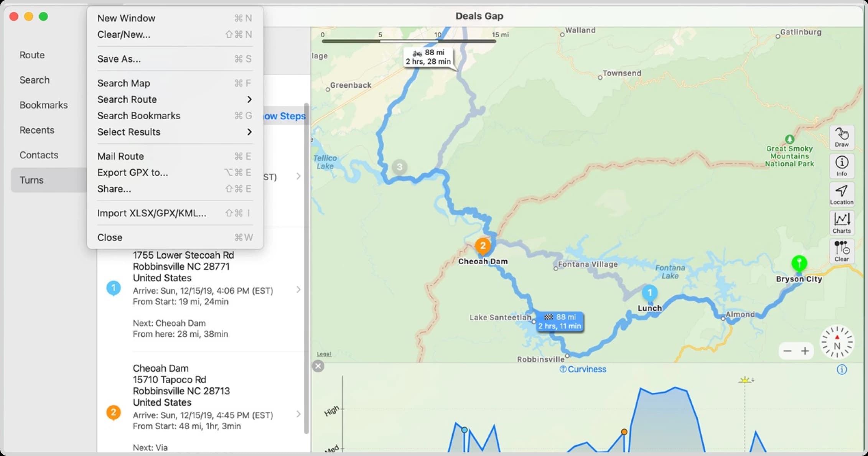Click the Greenback town label
868x456 pixels.
click(351, 85)
